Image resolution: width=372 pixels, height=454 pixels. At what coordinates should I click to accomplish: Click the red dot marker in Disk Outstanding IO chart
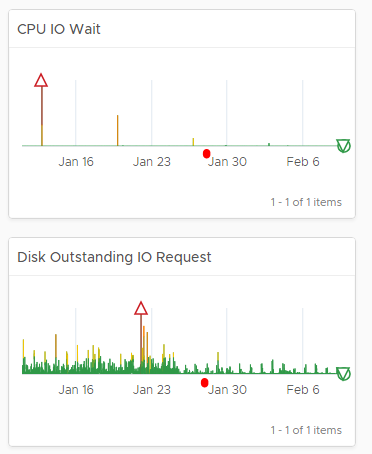pos(205,383)
